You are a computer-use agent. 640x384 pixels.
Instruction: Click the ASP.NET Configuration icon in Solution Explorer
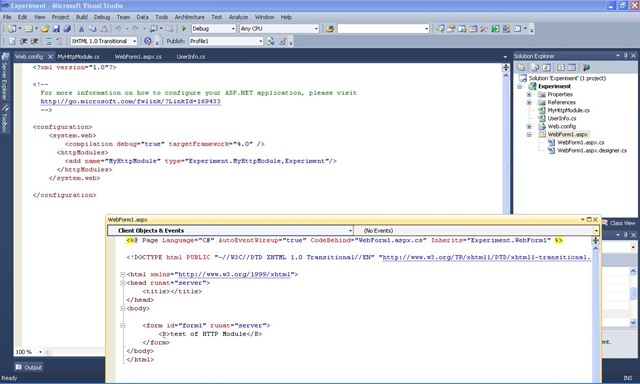click(x=587, y=68)
